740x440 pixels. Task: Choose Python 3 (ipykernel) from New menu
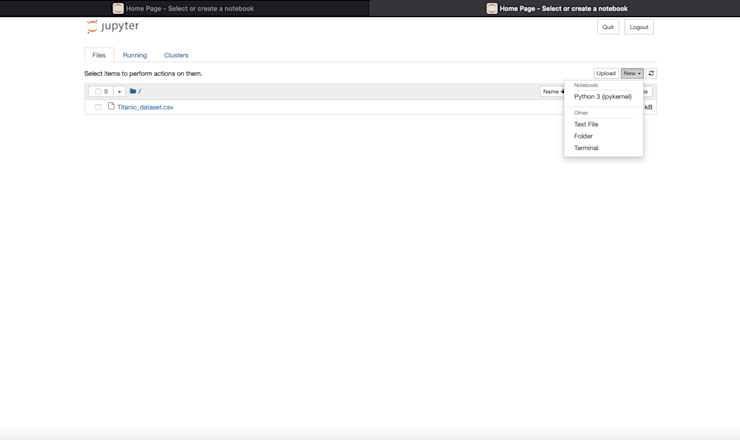point(603,97)
